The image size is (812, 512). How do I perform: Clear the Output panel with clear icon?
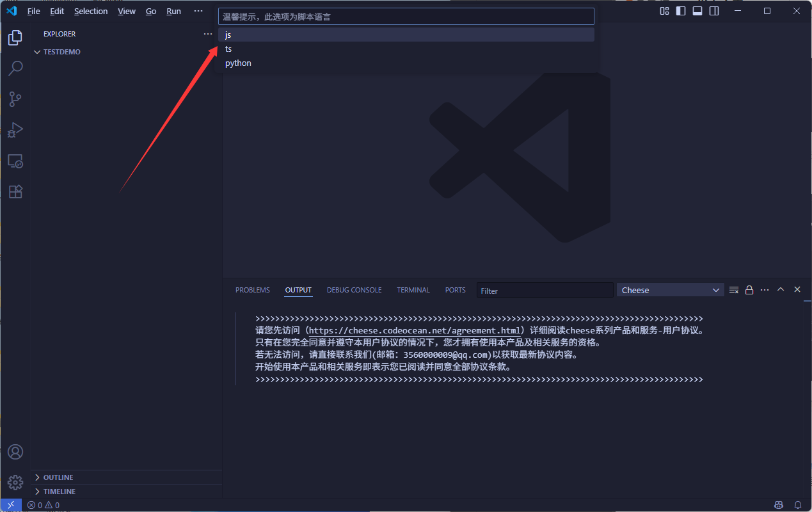pyautogui.click(x=734, y=290)
